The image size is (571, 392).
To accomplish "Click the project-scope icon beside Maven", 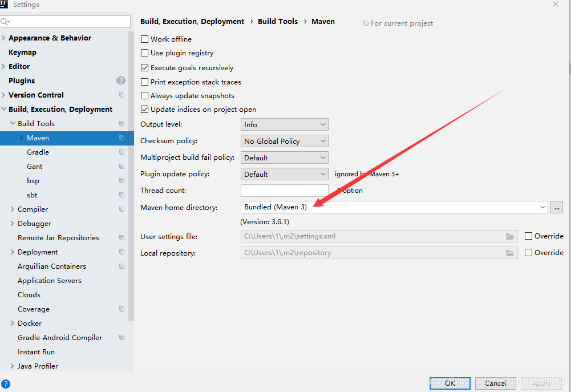I will 122,138.
